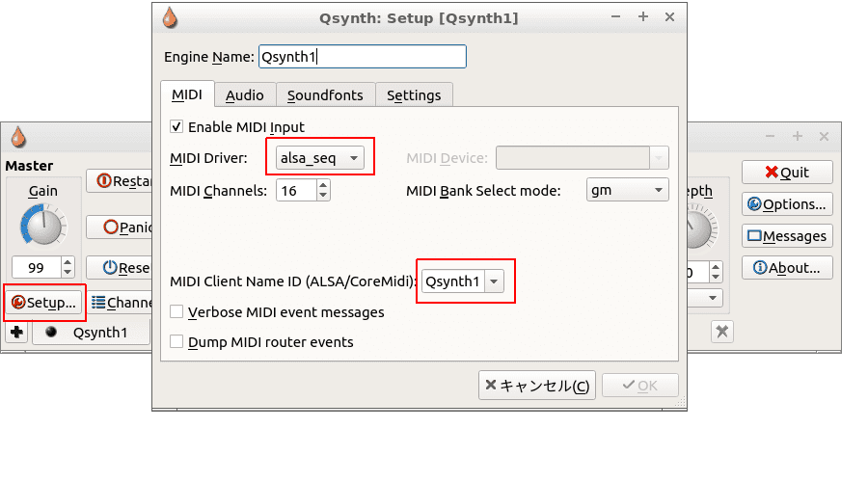Viewport: 868px width, 482px height.
Task: Open Options with the globe icon
Action: (787, 204)
